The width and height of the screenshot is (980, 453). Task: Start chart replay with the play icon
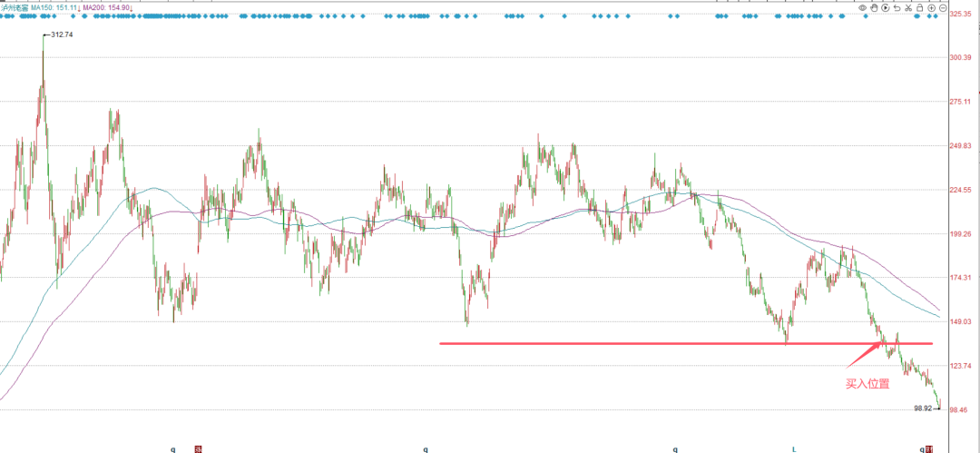click(x=886, y=7)
